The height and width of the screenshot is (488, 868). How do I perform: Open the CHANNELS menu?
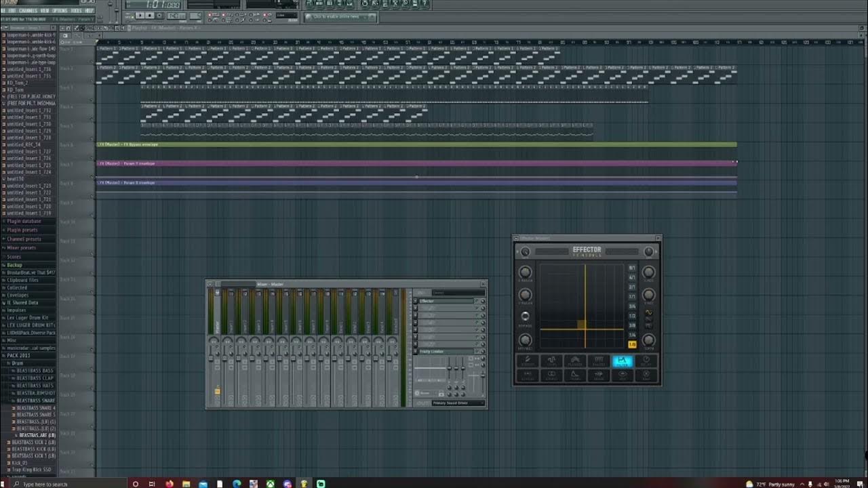click(x=28, y=10)
